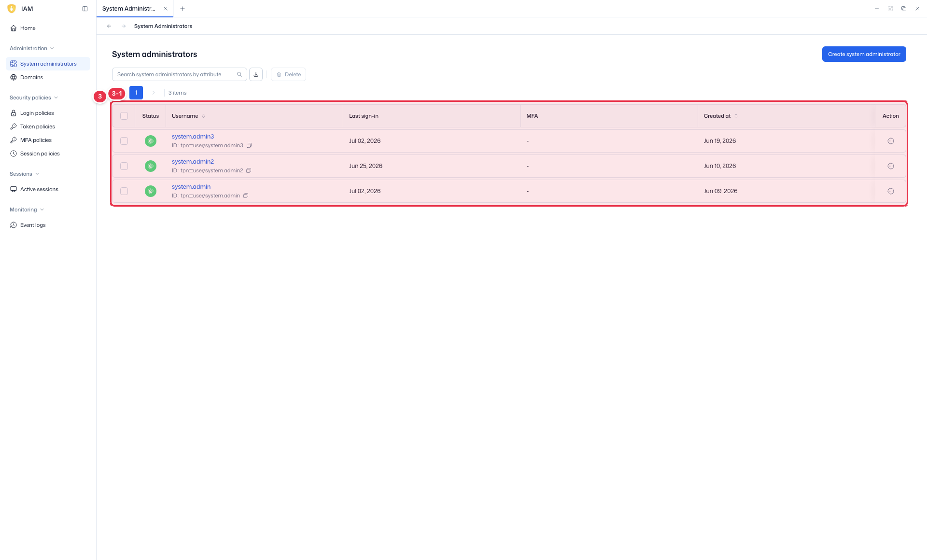The height and width of the screenshot is (560, 927).
Task: Copy the system.admin2 ID
Action: pos(249,170)
